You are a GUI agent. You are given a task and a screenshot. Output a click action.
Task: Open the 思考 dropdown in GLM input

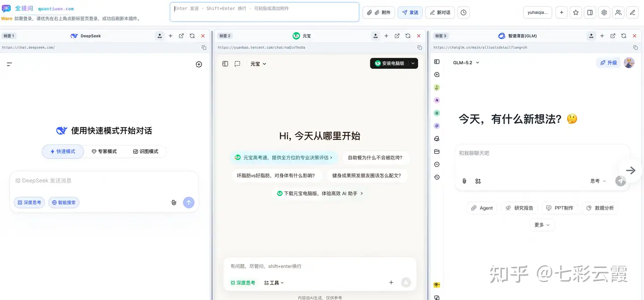point(598,181)
